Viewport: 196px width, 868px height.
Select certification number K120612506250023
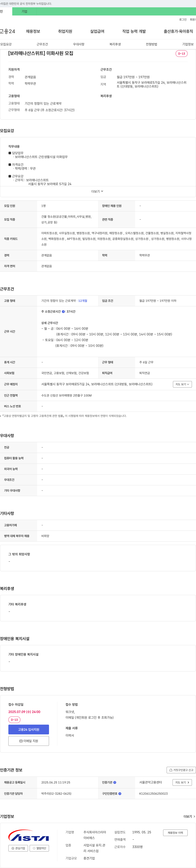153,793
